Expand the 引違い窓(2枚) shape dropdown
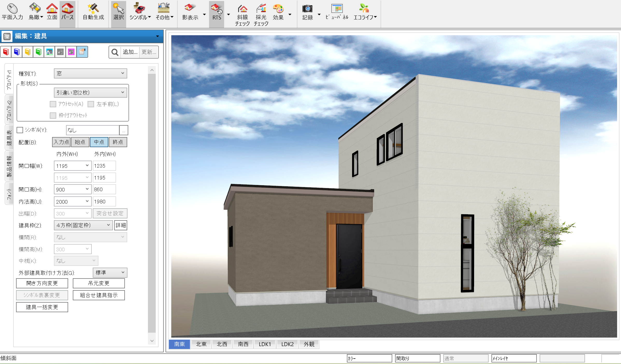 coord(90,92)
